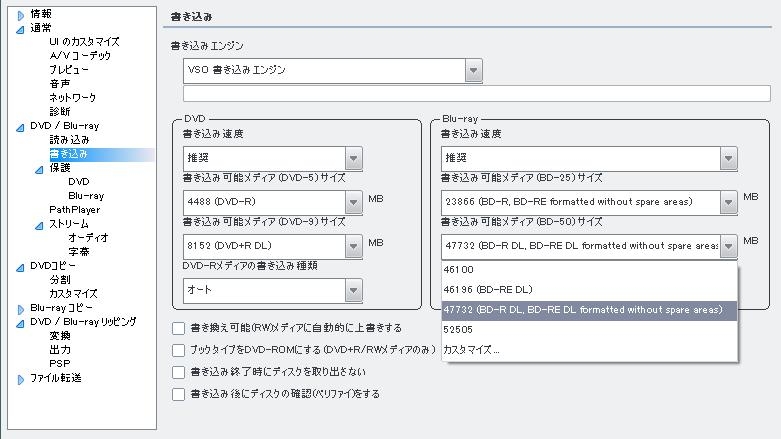Enable 書き込み後にディスクの確認(ベリファイ) checkbox

[178, 394]
